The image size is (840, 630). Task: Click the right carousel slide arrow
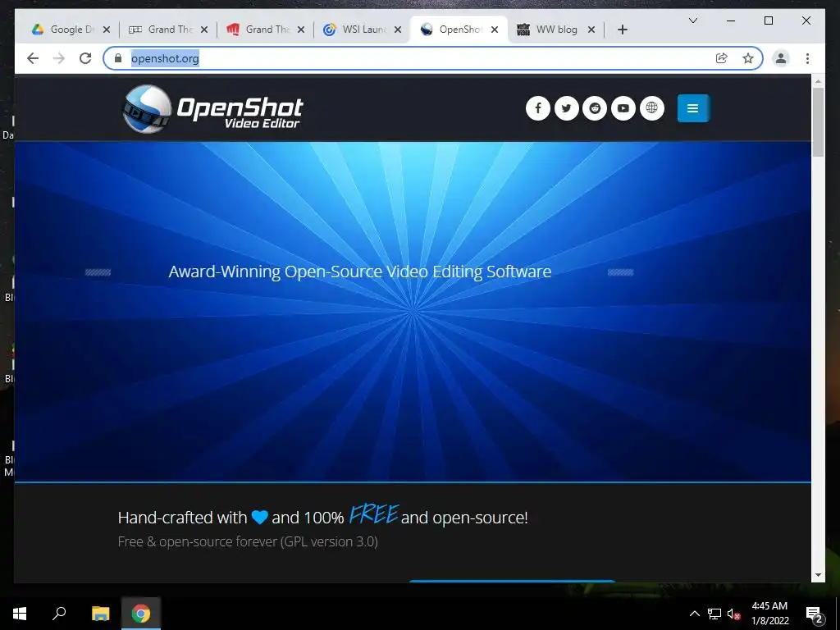620,272
